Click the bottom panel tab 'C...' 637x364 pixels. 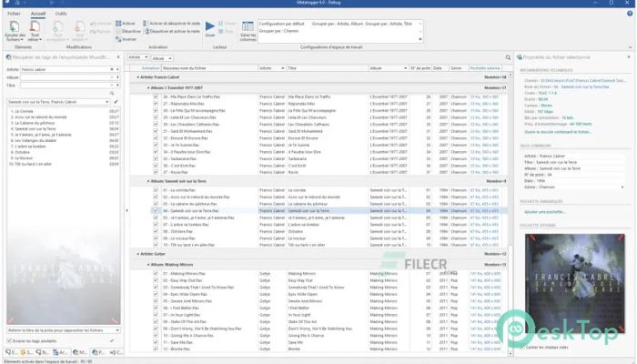116,352
